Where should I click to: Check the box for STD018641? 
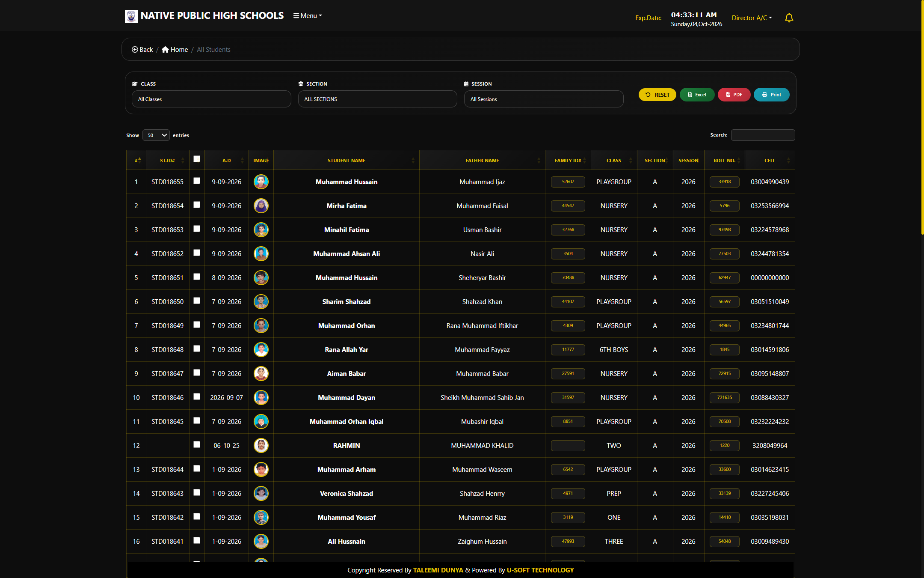pos(197,540)
